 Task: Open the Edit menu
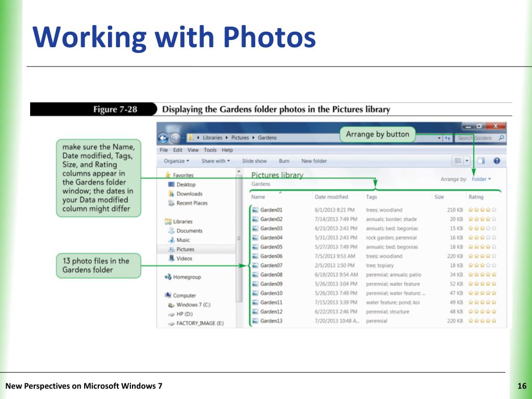178,150
